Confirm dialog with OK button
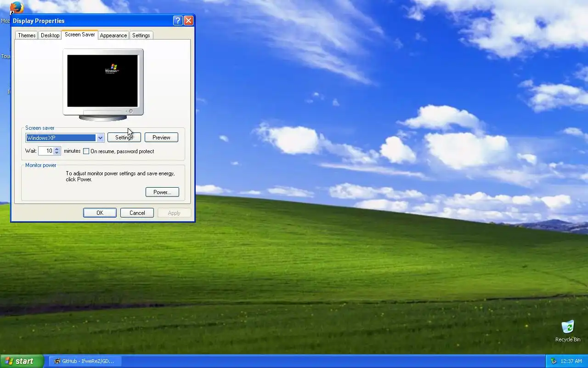Screen dimensions: 588x368 (x=100, y=213)
